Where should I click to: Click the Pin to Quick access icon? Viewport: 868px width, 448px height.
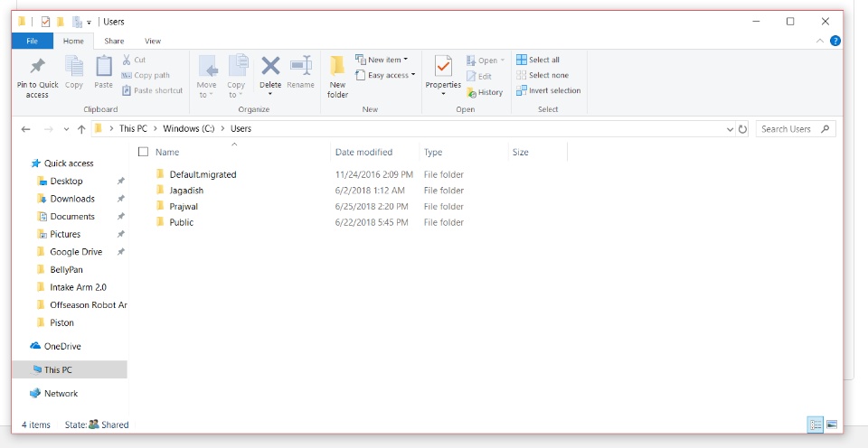[37, 68]
